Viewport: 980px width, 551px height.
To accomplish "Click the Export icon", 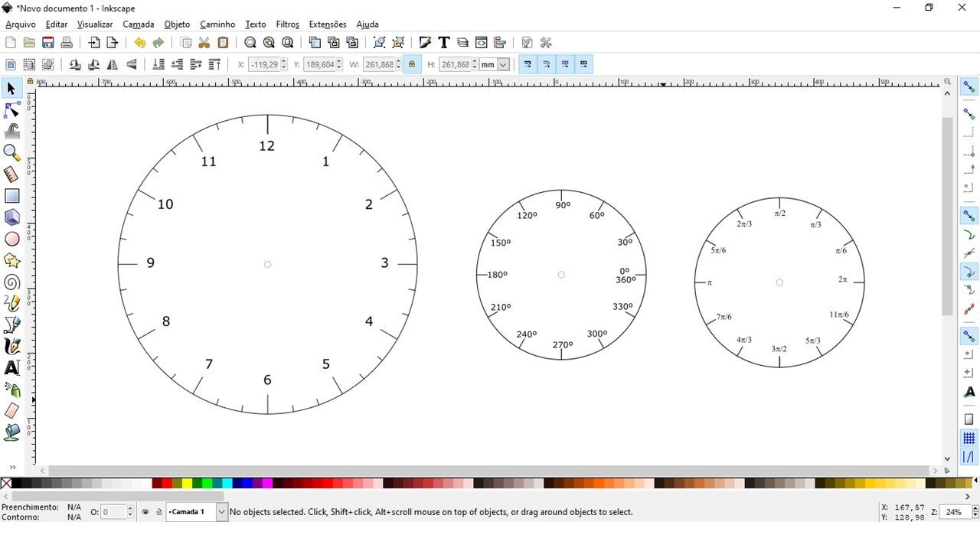I will pyautogui.click(x=113, y=43).
